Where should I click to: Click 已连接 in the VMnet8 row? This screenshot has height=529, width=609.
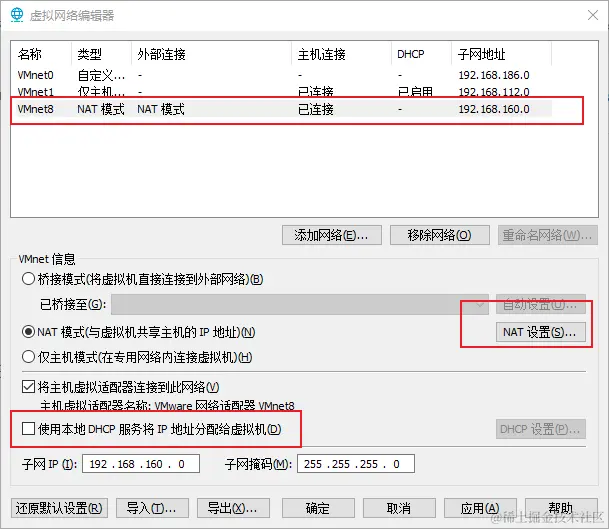pyautogui.click(x=315, y=109)
